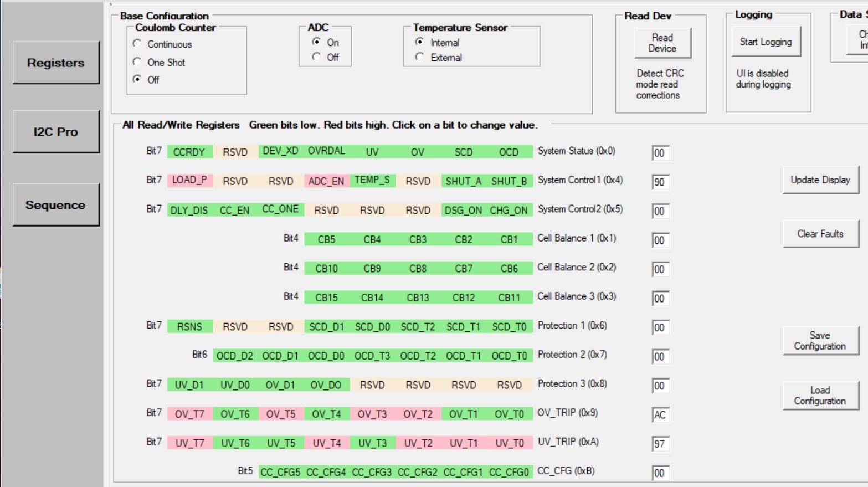This screenshot has width=868, height=487.
Task: Click Save Configuration
Action: 820,341
